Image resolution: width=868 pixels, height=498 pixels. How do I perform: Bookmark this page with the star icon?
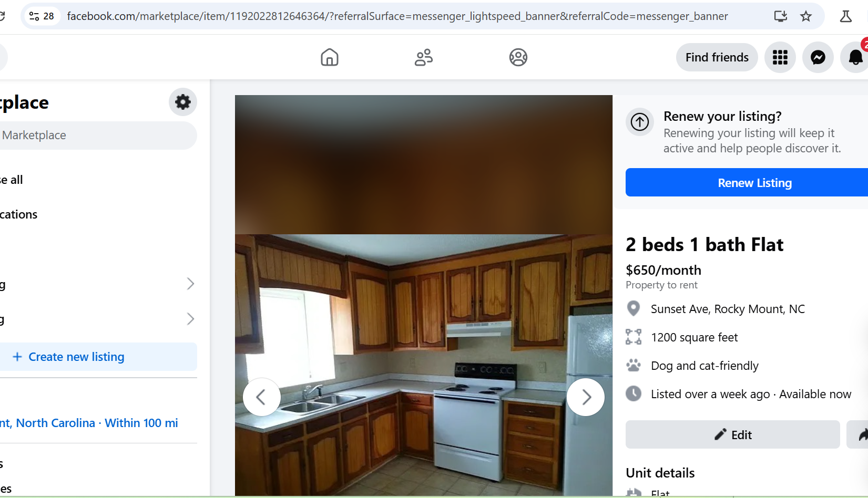[806, 16]
